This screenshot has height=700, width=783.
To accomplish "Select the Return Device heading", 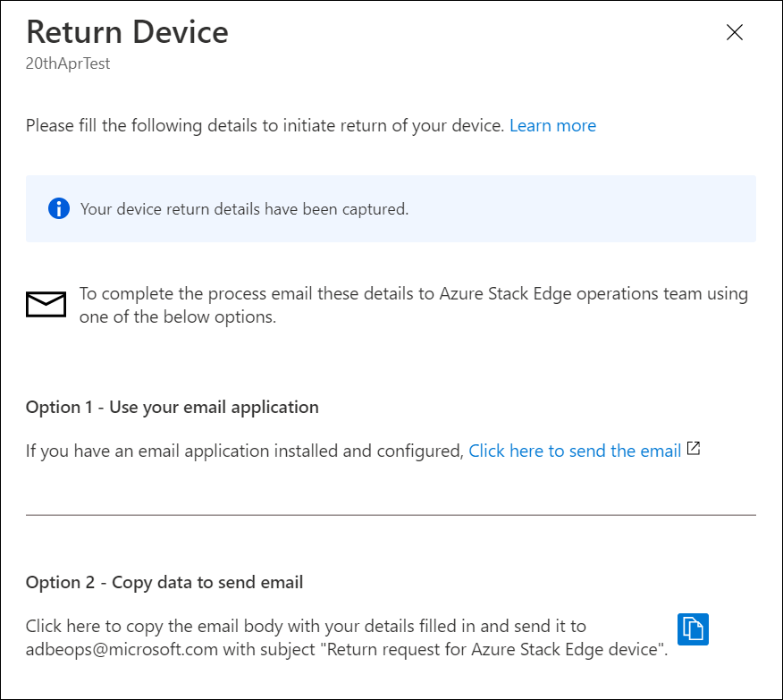I will [127, 32].
